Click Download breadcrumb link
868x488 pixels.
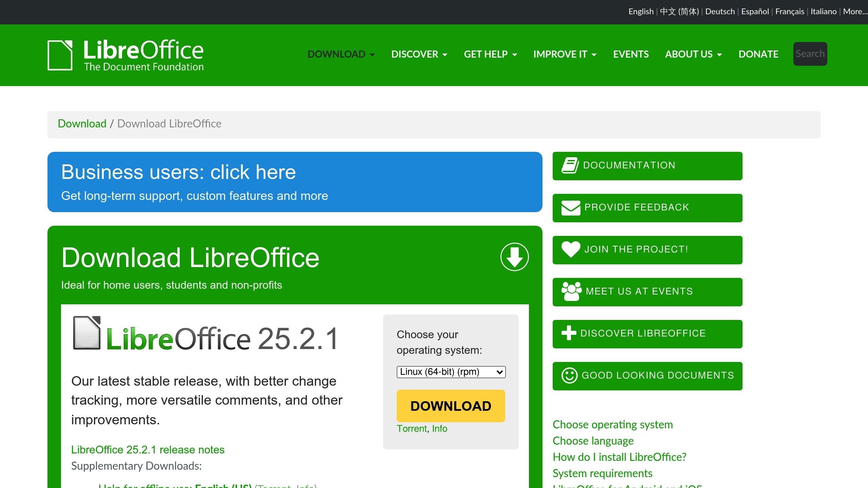pos(82,124)
